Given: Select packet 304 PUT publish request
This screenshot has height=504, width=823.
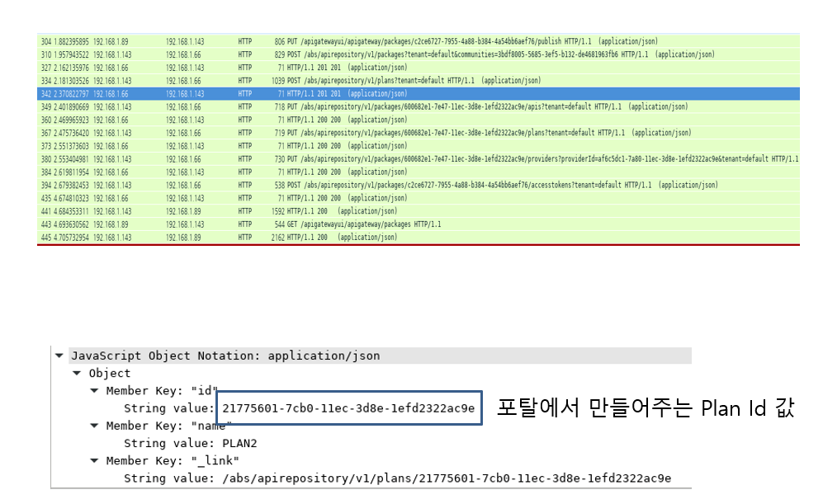Looking at the screenshot, I should [413, 41].
